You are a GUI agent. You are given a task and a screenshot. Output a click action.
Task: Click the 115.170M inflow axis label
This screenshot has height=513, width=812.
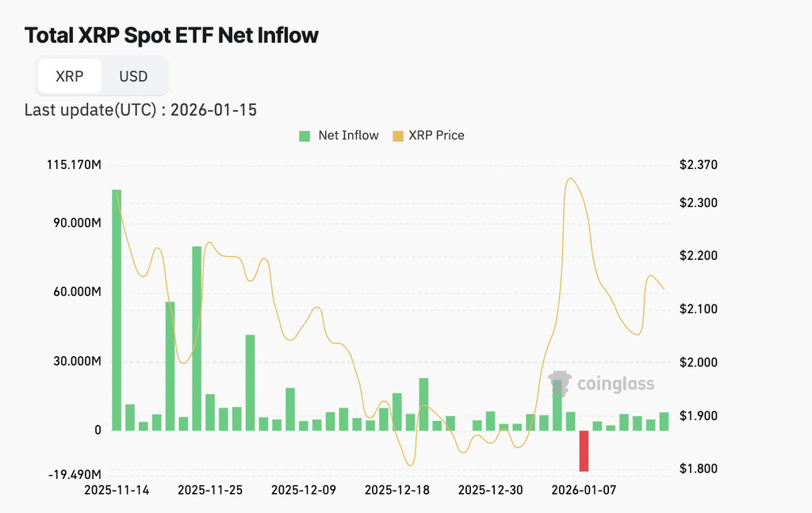click(x=75, y=166)
